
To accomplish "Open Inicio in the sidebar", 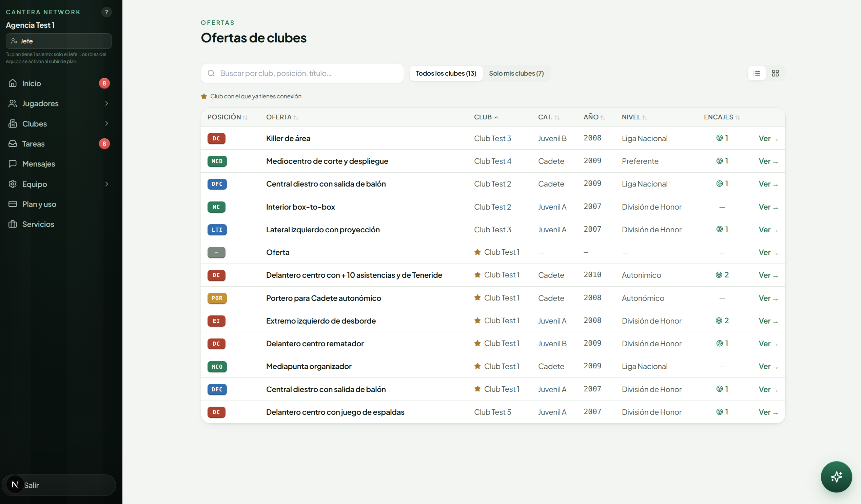I will pos(59,83).
